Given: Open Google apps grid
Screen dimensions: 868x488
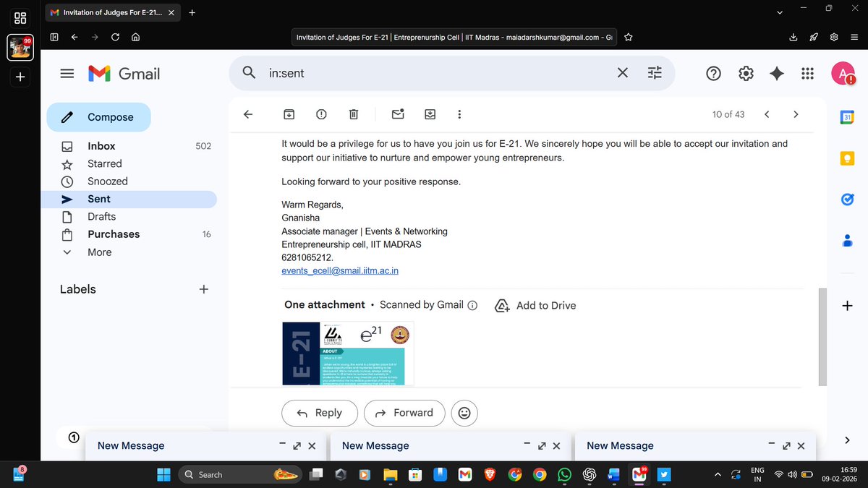Looking at the screenshot, I should [x=808, y=73].
